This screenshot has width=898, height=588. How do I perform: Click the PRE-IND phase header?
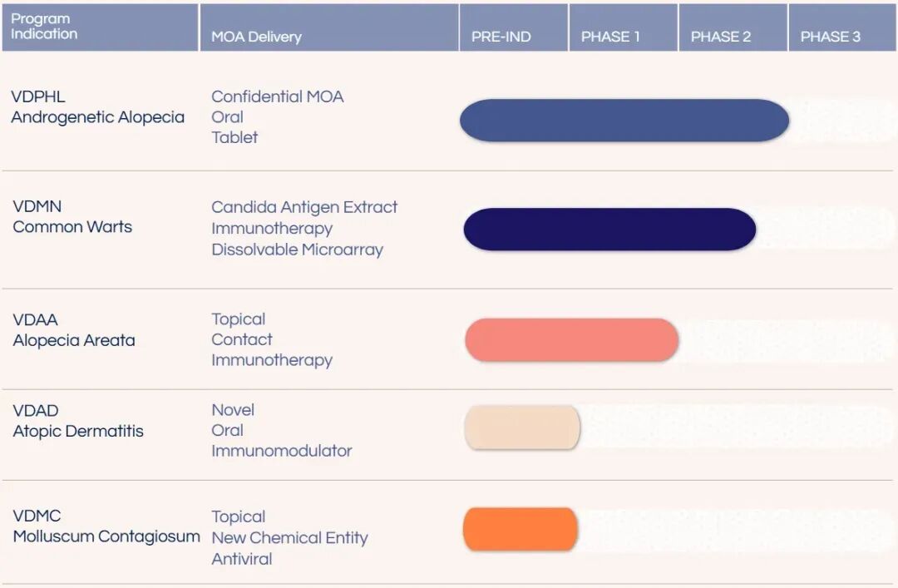point(501,37)
